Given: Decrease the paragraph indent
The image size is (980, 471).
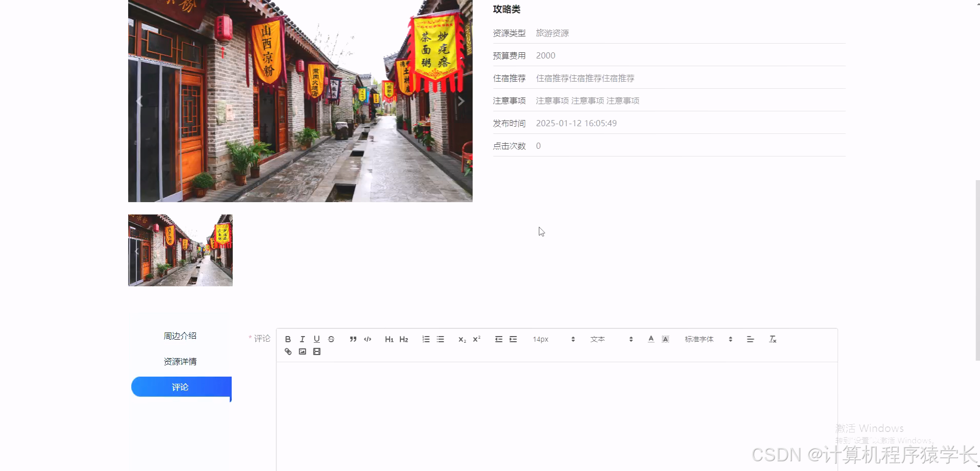Looking at the screenshot, I should tap(499, 339).
